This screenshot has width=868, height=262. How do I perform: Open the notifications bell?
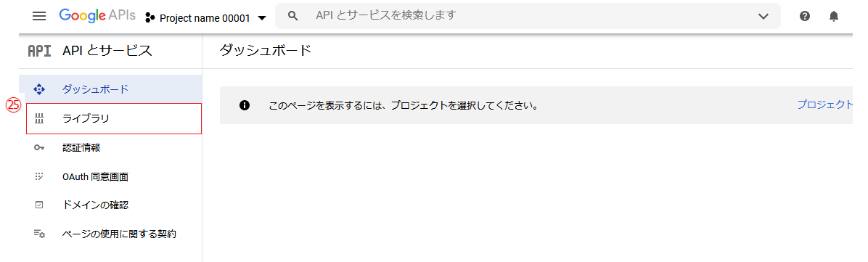pyautogui.click(x=834, y=16)
